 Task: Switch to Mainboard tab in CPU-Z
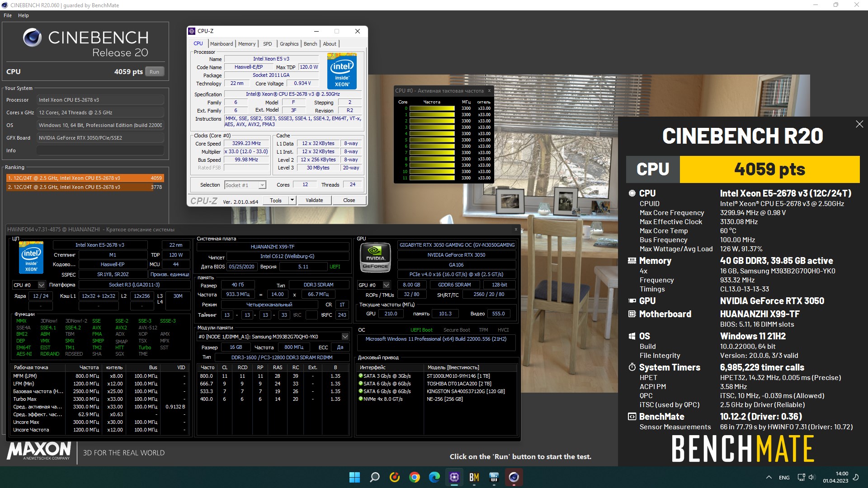tap(222, 44)
